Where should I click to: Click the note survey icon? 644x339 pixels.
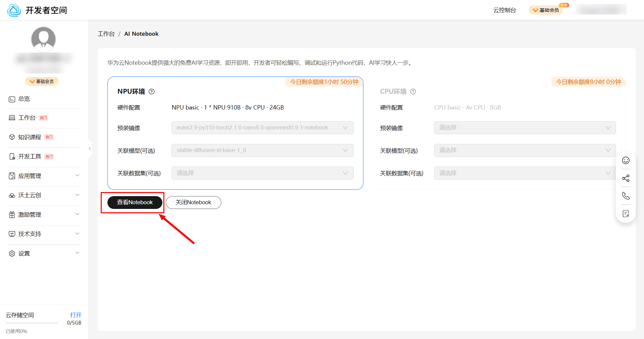point(626,214)
